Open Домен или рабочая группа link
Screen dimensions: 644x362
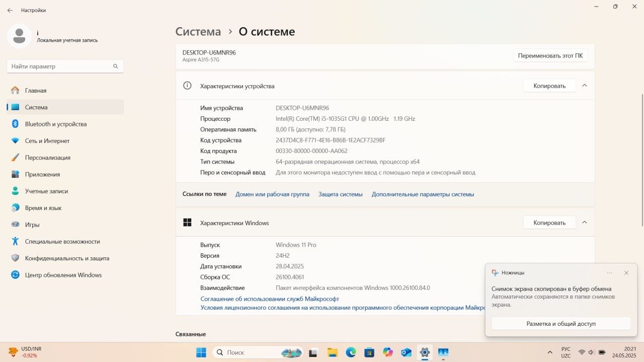(272, 194)
